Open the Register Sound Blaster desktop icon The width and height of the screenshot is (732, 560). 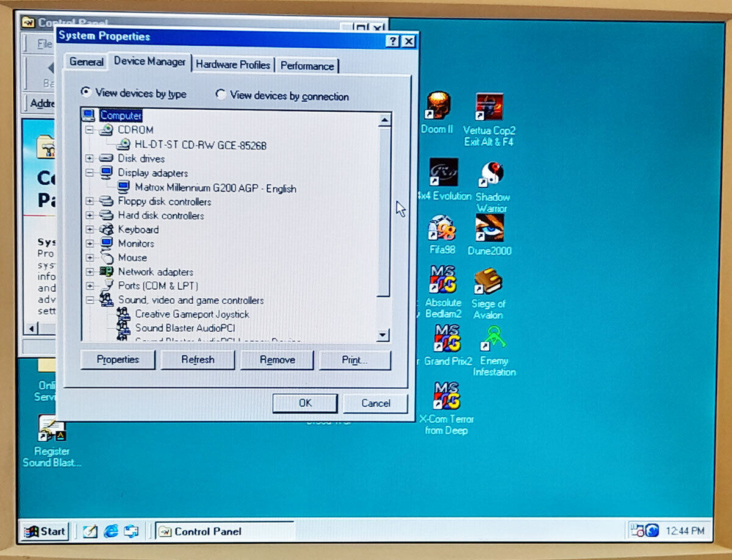(x=51, y=428)
